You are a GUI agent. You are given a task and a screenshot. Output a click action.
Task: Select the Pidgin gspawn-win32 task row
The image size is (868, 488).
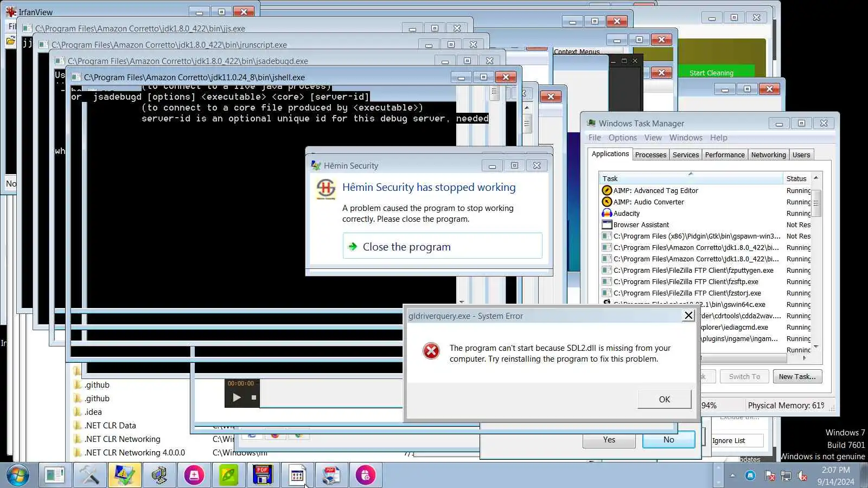(706, 236)
